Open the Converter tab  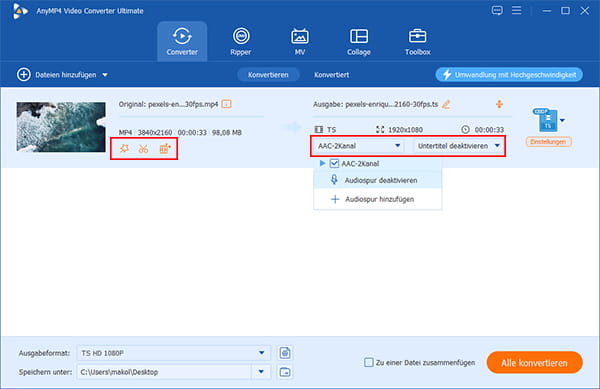pos(182,41)
